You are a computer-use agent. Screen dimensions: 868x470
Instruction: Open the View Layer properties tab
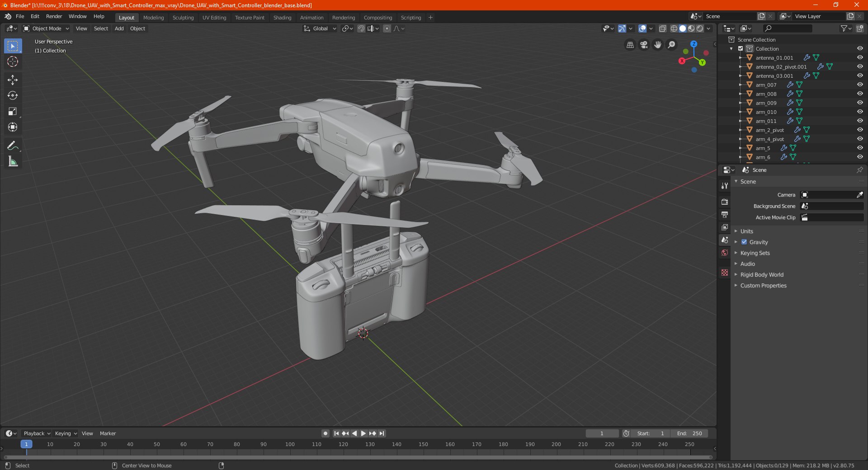(x=725, y=227)
